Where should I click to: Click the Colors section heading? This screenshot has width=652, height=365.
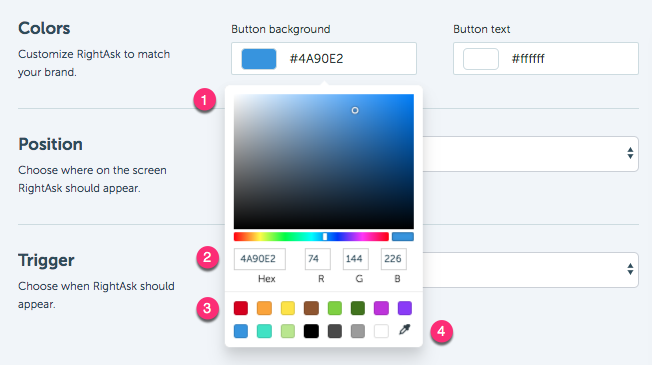(x=44, y=28)
